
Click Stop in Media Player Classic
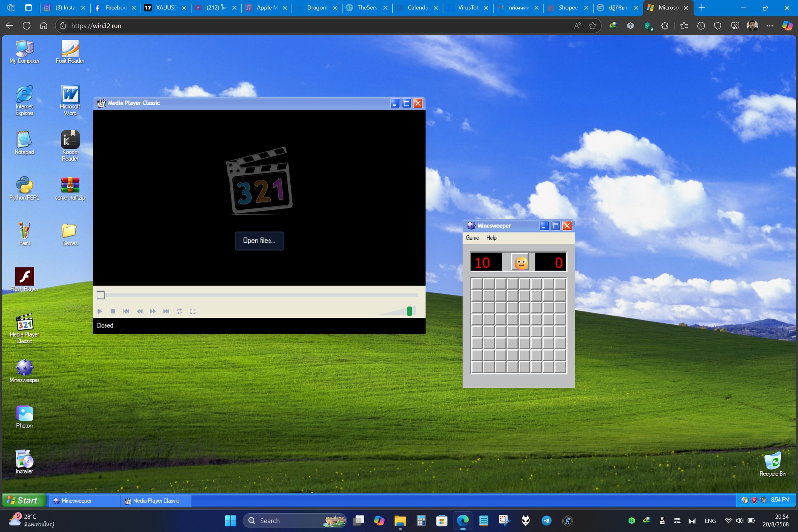coord(113,311)
